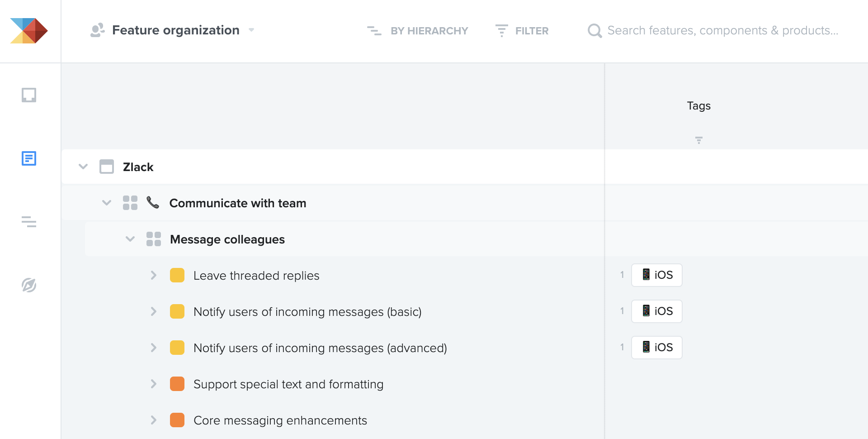Click tag count 1 on Notify users (advanced) row
868x439 pixels.
(x=622, y=347)
